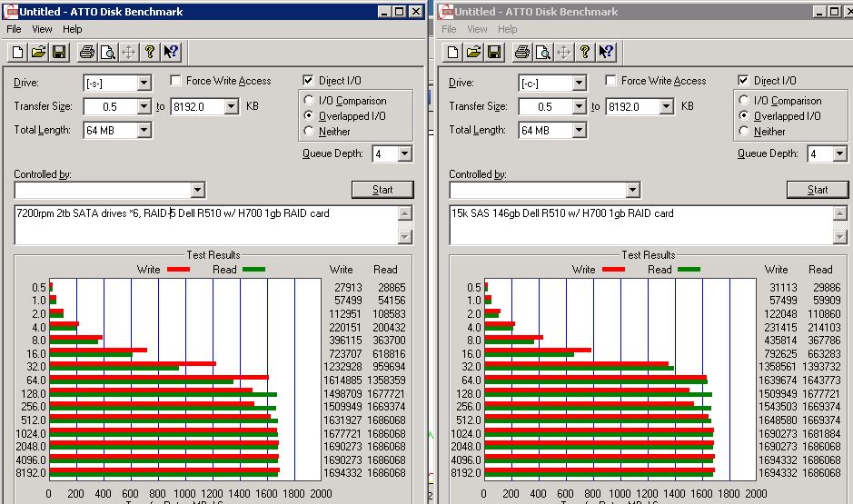Click Start button in right window
The height and width of the screenshot is (504, 853).
tap(818, 190)
